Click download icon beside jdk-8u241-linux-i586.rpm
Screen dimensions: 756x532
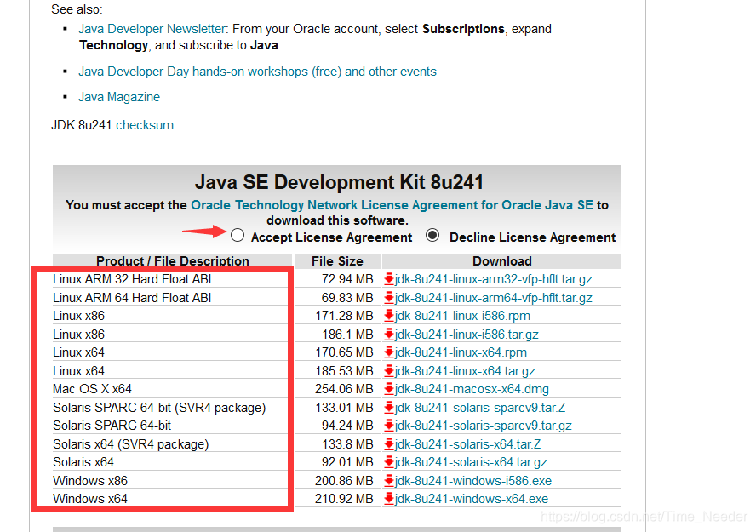pyautogui.click(x=388, y=316)
